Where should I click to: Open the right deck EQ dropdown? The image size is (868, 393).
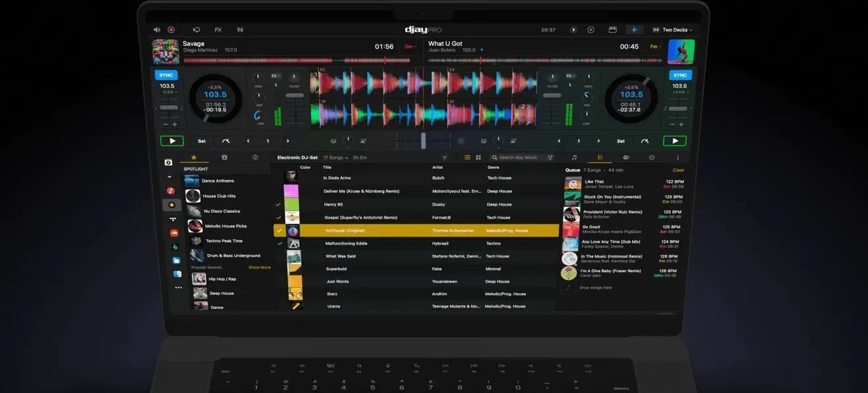click(570, 76)
